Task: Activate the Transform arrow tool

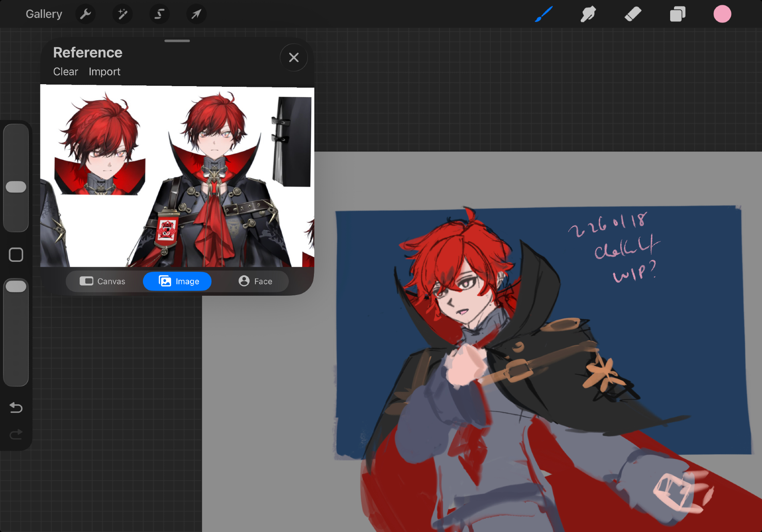Action: tap(196, 14)
